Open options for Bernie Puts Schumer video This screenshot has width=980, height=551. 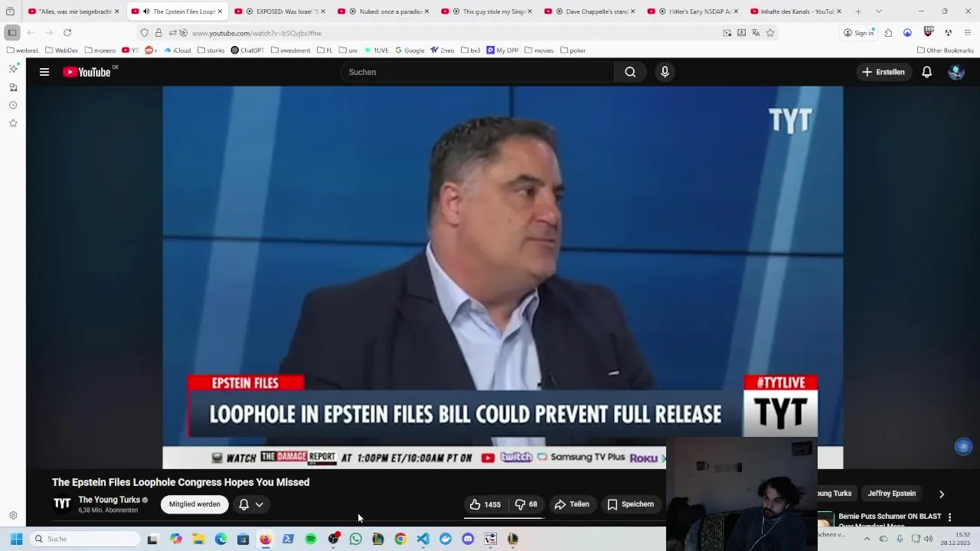(949, 517)
